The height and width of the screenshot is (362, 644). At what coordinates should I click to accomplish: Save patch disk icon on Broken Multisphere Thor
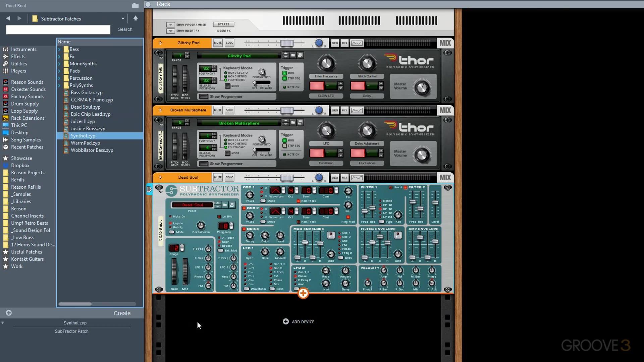pos(300,123)
